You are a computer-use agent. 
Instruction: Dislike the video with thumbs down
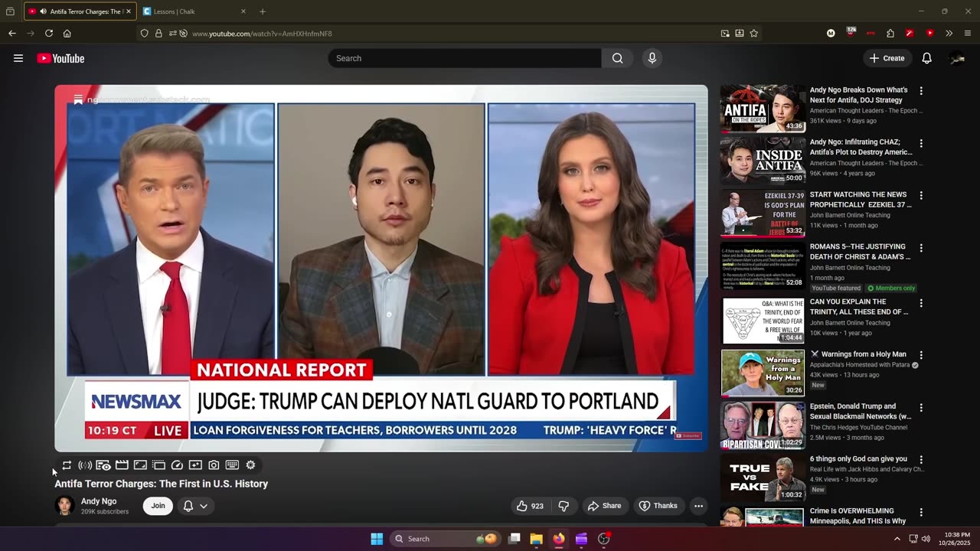564,506
